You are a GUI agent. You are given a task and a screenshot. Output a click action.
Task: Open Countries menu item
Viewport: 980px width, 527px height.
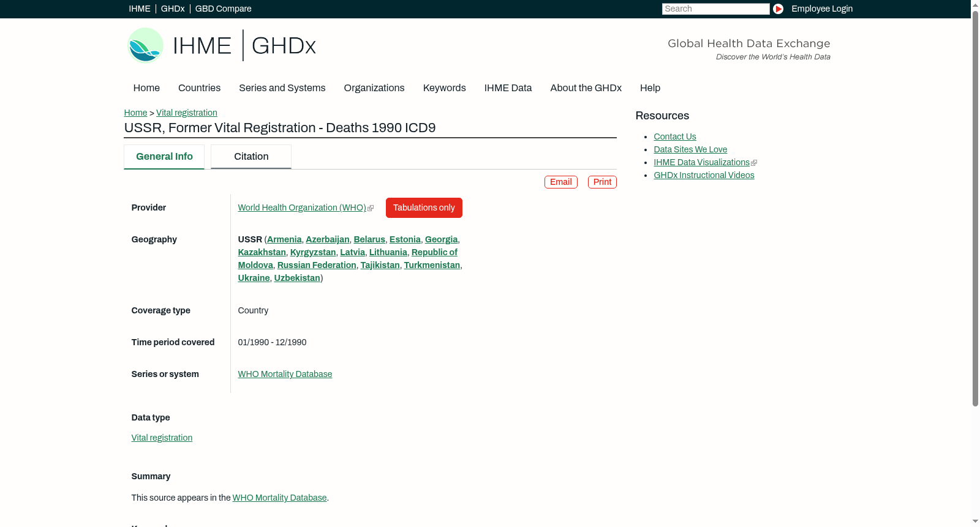point(199,88)
